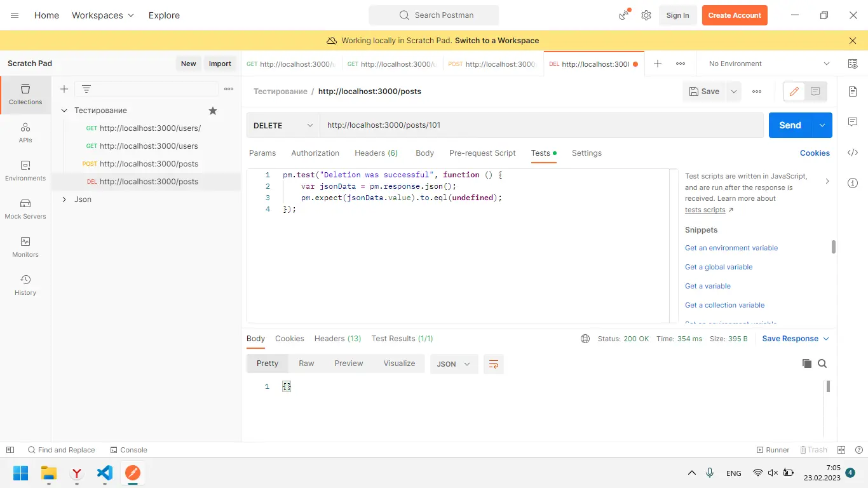This screenshot has width=868, height=488.
Task: Open request three-dot options next to Save
Action: tap(757, 91)
